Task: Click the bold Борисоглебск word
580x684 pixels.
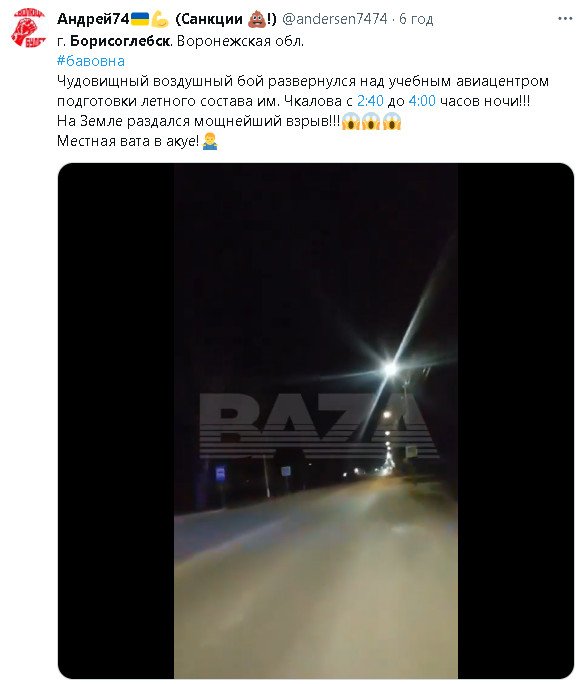Action: [x=120, y=41]
